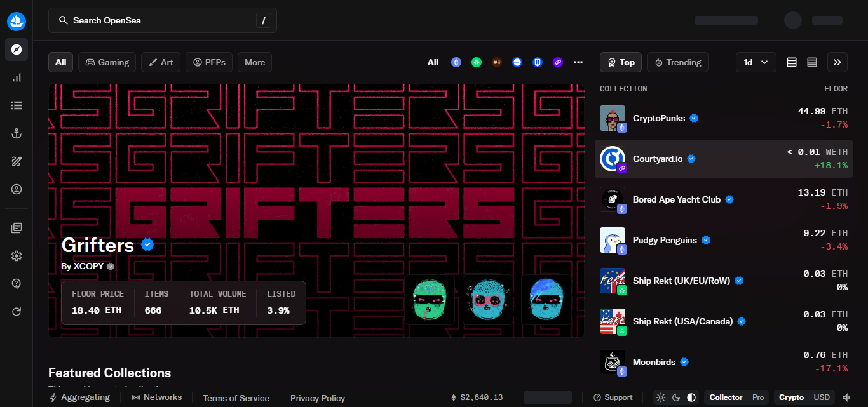
Task: Open the CryptoPunks collection row
Action: click(x=724, y=118)
